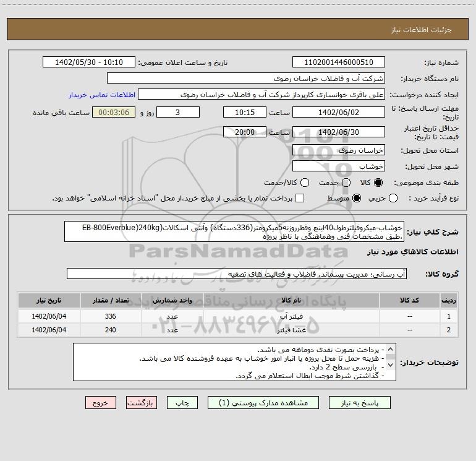The width and height of the screenshot is (476, 461).
Task: Click the announcement date field 1402/05/30 - 10:10
Action: pyautogui.click(x=89, y=62)
